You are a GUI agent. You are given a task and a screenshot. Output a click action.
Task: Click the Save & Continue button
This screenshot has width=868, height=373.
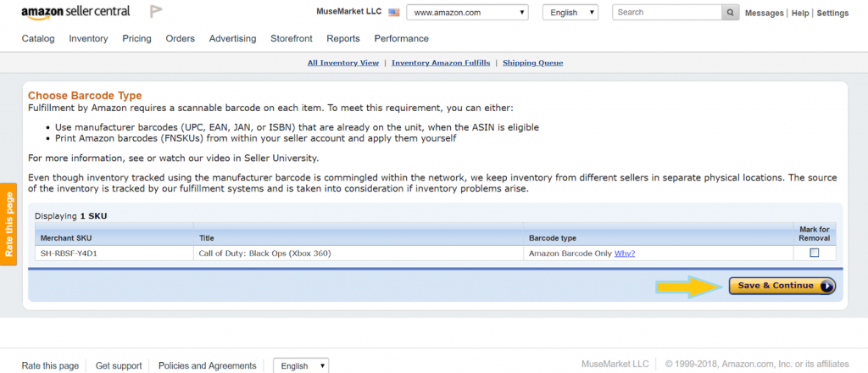tap(782, 286)
